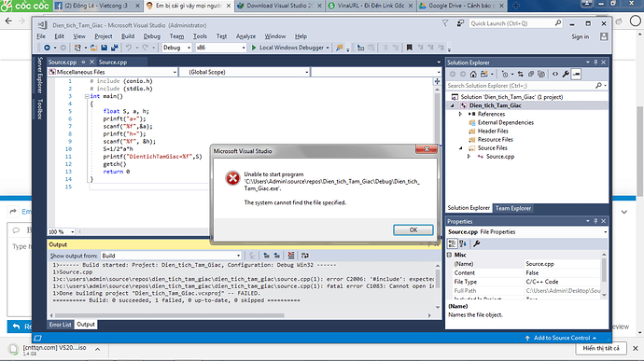644x361 pixels.
Task: Open the Debug configuration dropdown
Action: [x=176, y=48]
